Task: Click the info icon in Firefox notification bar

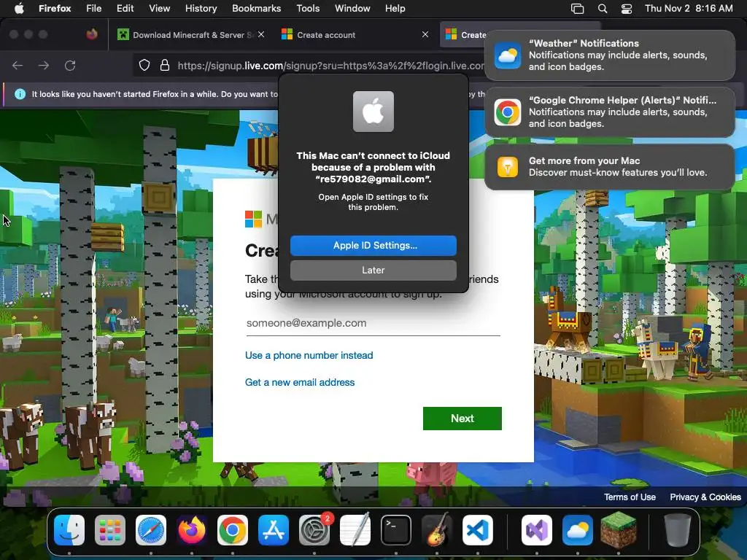Action: click(x=20, y=94)
